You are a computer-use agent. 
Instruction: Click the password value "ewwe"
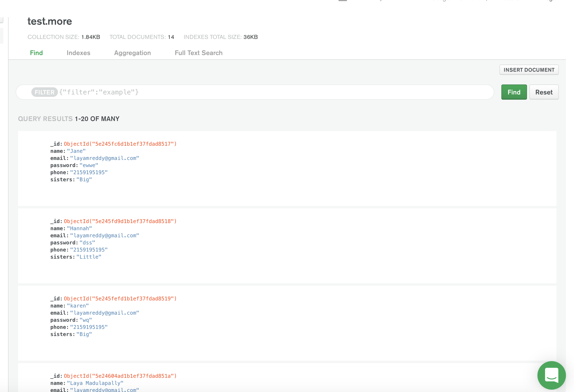[89, 165]
